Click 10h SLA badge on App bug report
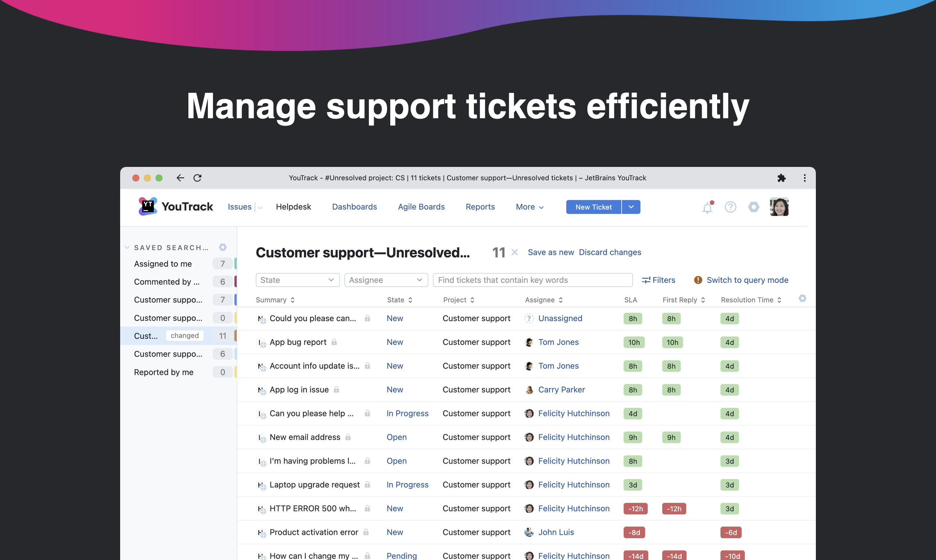Viewport: 936px width, 560px height. [x=634, y=342]
